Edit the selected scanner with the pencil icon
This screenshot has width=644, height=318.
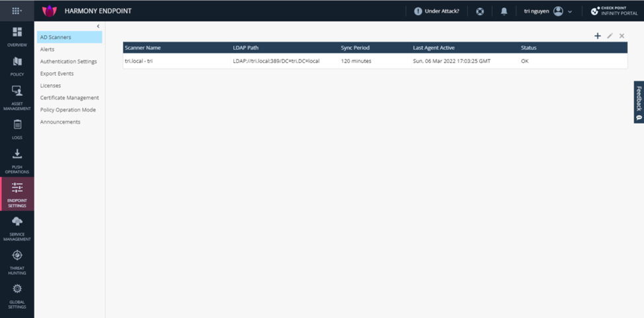coord(610,36)
